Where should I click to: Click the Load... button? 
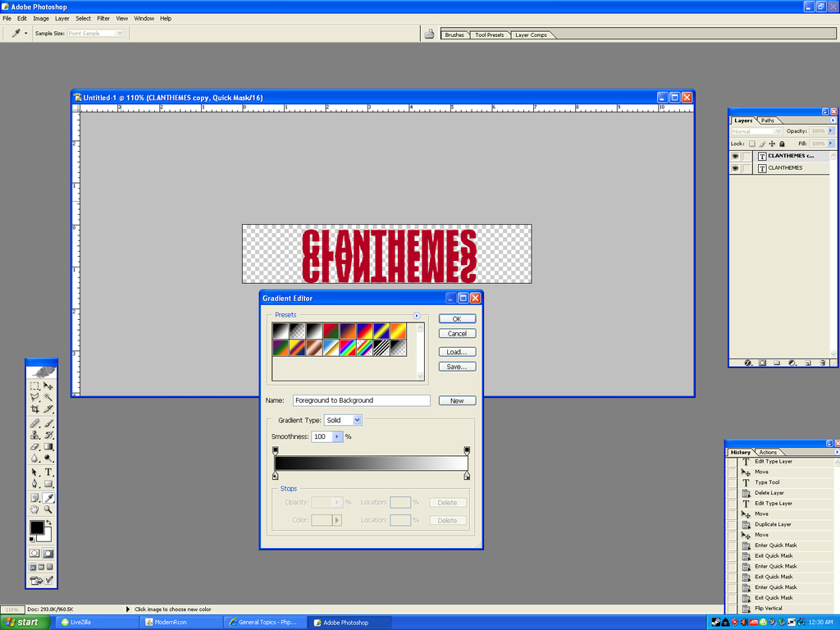[457, 352]
